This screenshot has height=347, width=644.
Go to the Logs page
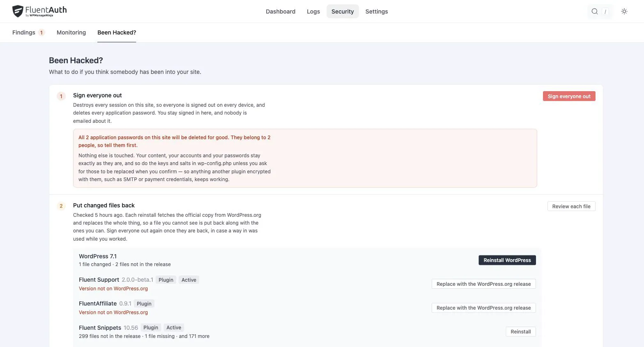(x=313, y=11)
